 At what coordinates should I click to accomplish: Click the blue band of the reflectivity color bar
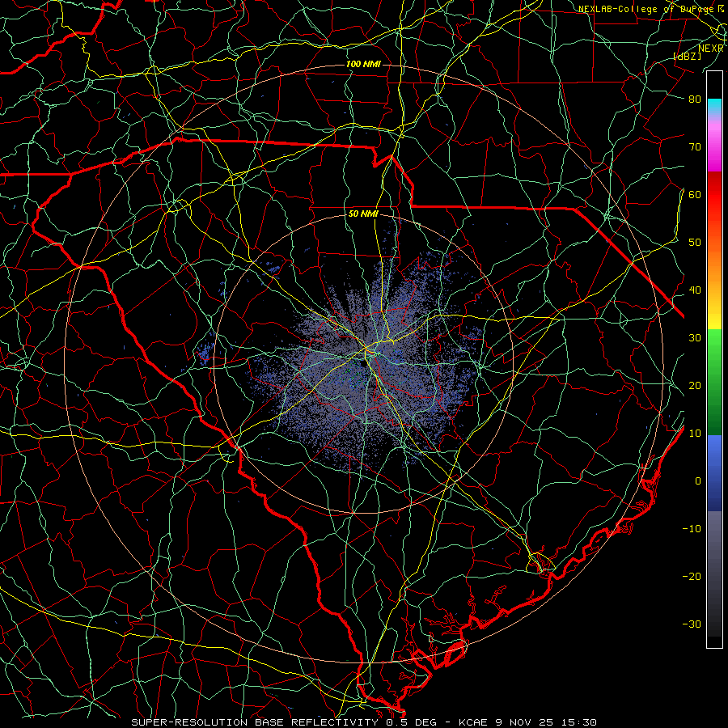coord(714,472)
